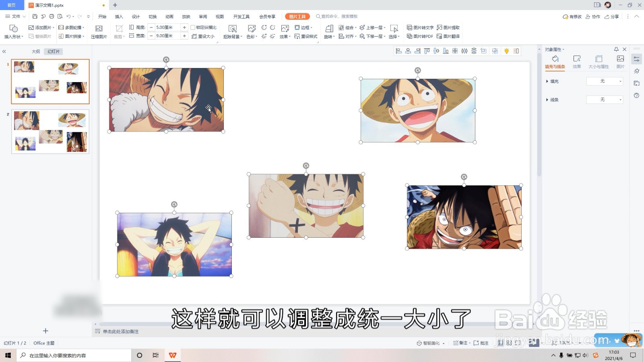Switch to slide sorter view icon
The width and height of the screenshot is (644, 362).
pyautogui.click(x=509, y=343)
